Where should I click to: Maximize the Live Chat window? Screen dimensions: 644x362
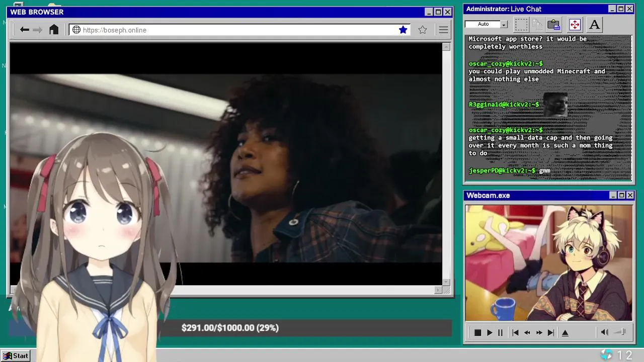[x=621, y=9]
